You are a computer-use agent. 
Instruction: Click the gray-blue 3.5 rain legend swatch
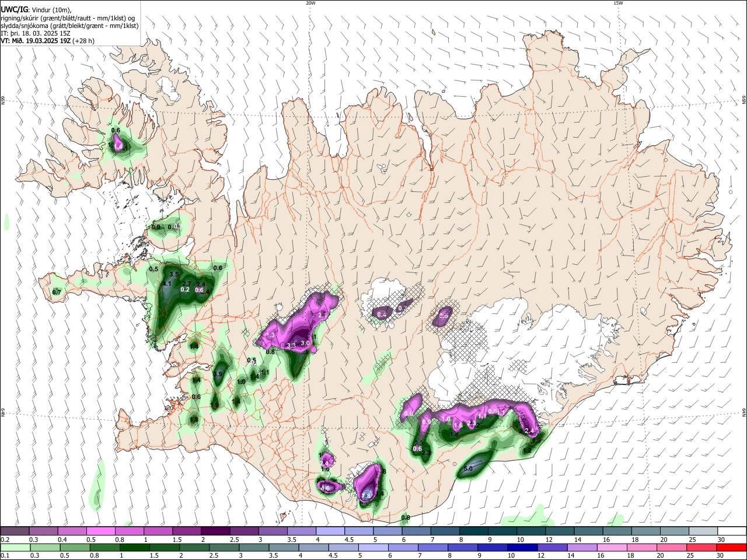[283, 547]
